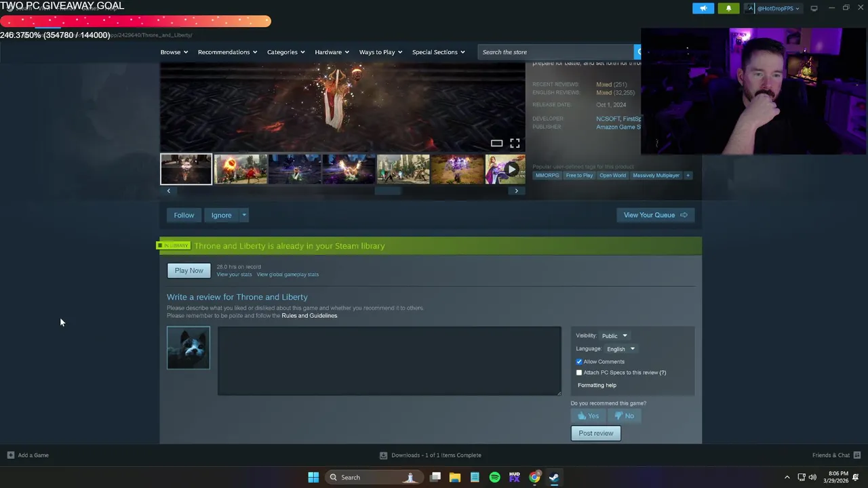Check Attach PC Specs to this review
This screenshot has width=868, height=488.
579,373
